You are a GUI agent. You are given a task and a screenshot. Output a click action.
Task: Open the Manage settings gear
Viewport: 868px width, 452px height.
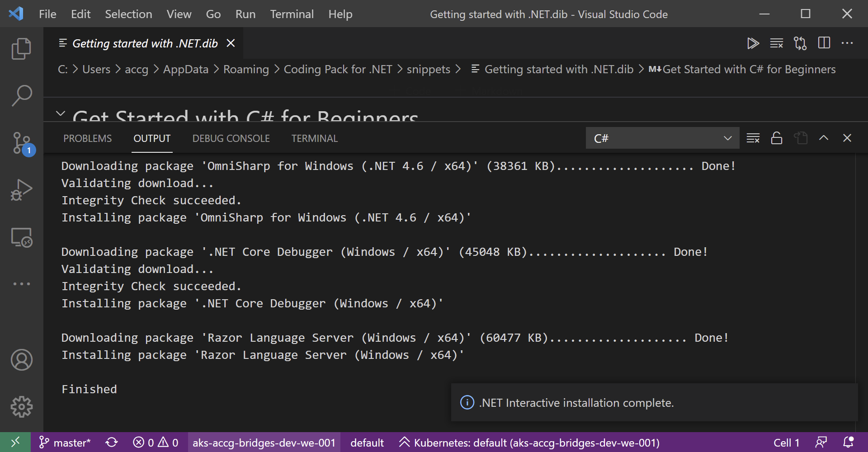pyautogui.click(x=21, y=407)
